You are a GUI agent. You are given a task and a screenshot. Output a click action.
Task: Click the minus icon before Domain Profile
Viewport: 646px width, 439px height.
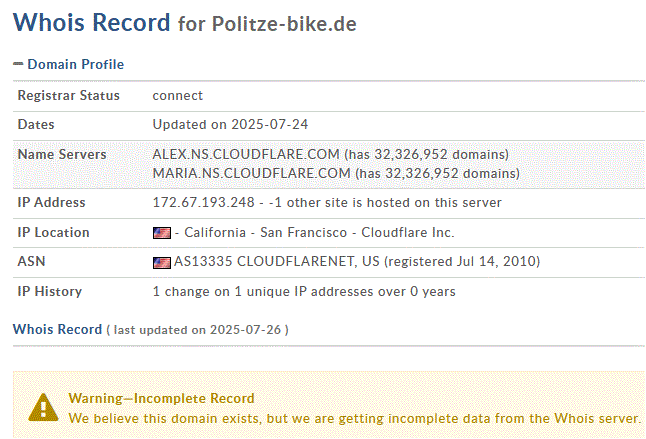[x=18, y=64]
